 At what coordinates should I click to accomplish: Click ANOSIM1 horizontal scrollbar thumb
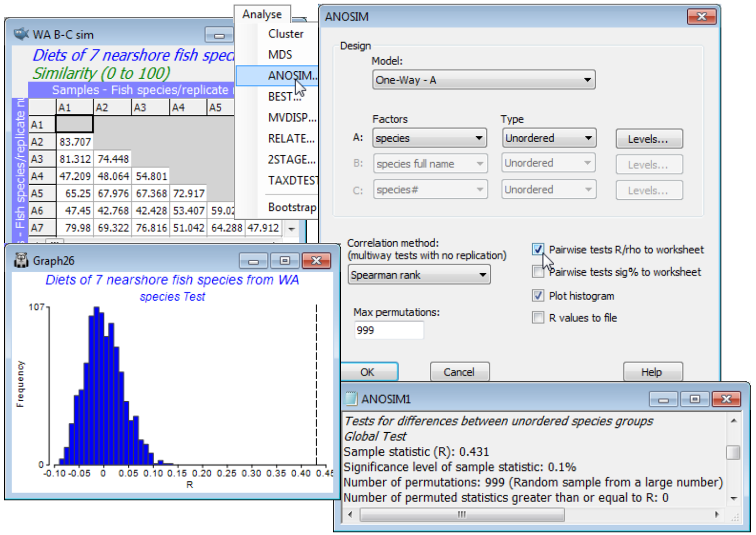tap(462, 515)
